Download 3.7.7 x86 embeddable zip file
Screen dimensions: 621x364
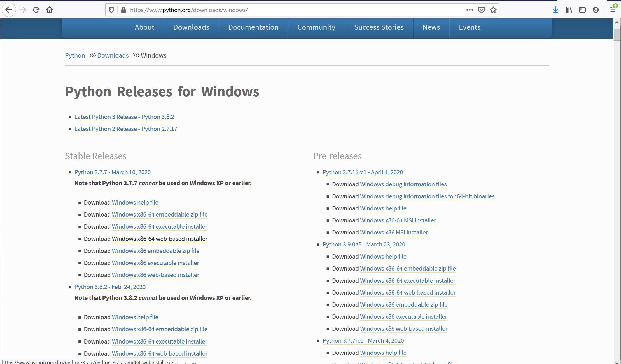pyautogui.click(x=156, y=251)
